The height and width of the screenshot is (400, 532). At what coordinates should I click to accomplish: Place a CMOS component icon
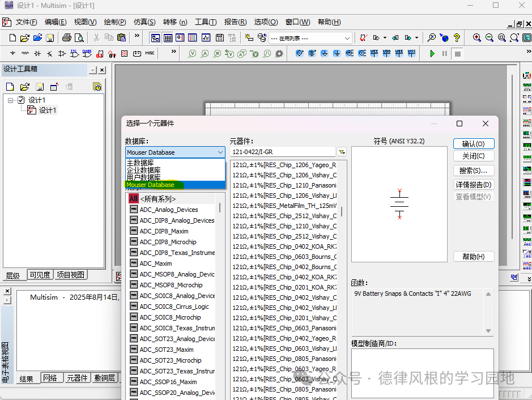(x=87, y=53)
